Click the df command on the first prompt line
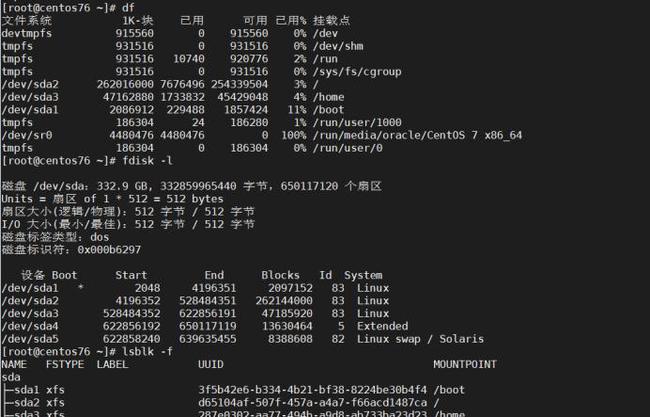The image size is (650, 417). (128, 7)
